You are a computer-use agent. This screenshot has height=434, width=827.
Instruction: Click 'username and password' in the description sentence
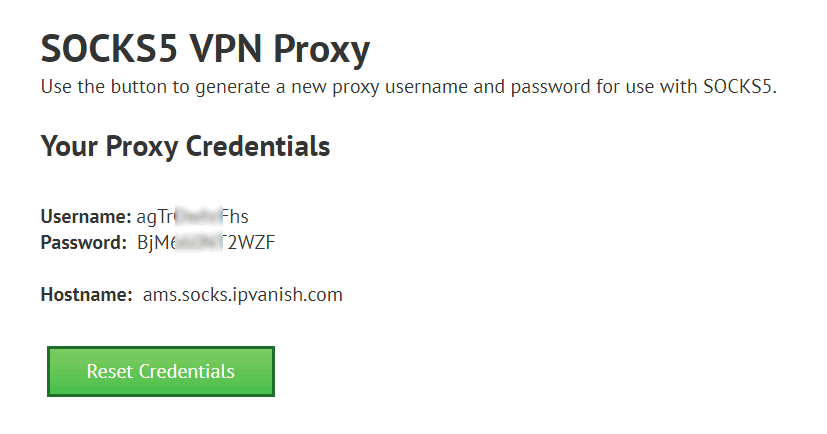pos(488,86)
